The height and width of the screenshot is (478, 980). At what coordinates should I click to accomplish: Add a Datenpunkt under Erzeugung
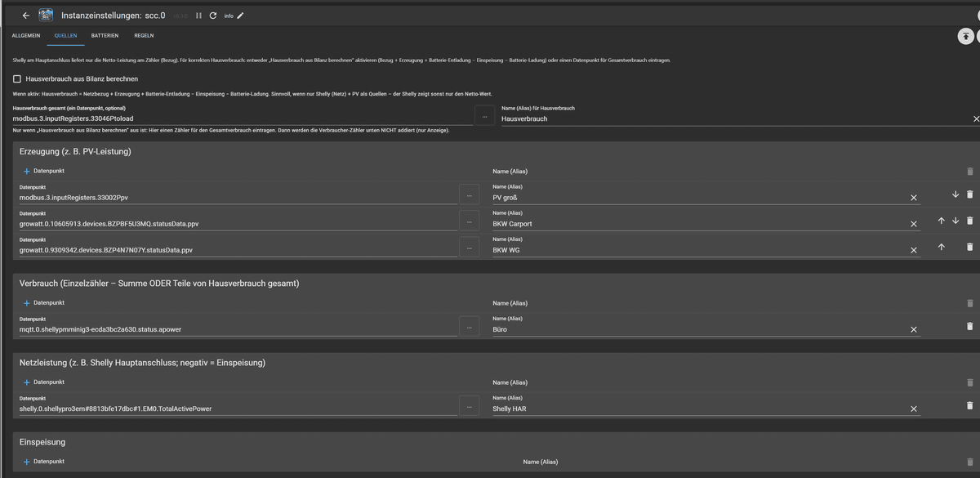[x=42, y=171]
